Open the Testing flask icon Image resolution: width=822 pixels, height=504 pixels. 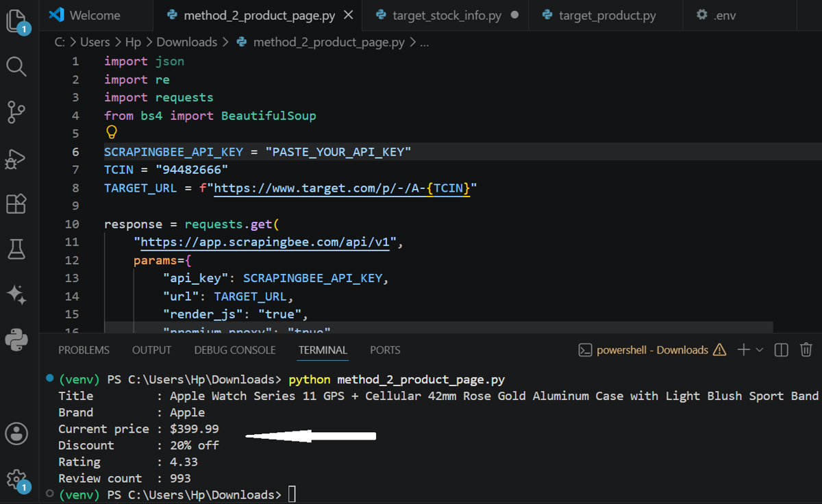(x=16, y=249)
